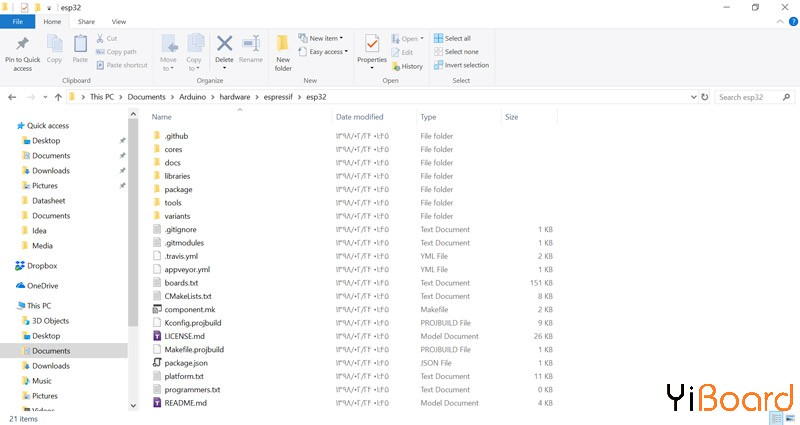
Task: Click the History icon
Action: 396,66
